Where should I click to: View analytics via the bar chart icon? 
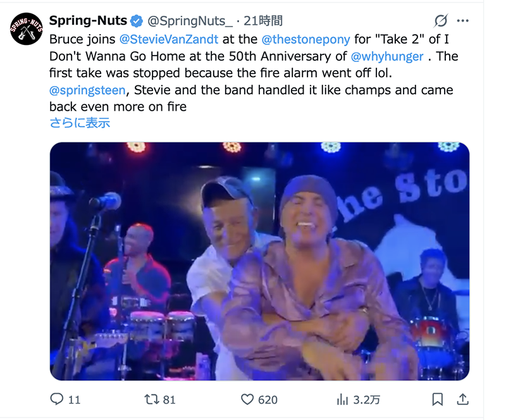click(x=343, y=399)
